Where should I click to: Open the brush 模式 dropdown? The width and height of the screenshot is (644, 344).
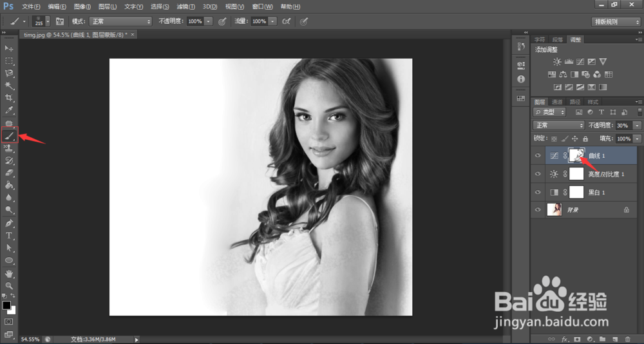[x=120, y=21]
